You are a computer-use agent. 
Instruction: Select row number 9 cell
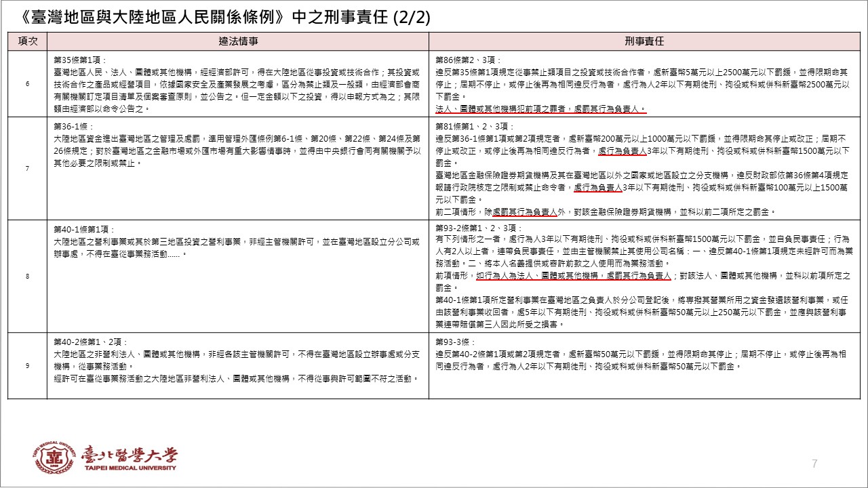[27, 366]
